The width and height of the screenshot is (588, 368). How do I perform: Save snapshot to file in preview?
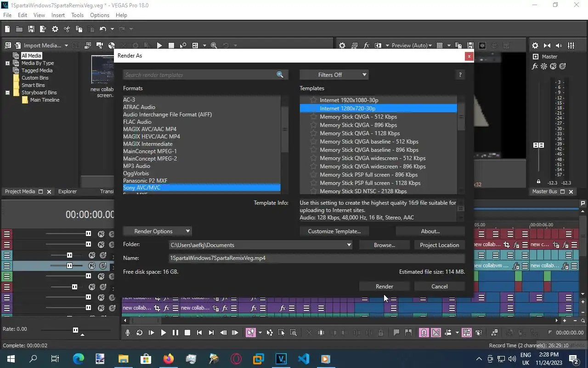click(x=470, y=46)
